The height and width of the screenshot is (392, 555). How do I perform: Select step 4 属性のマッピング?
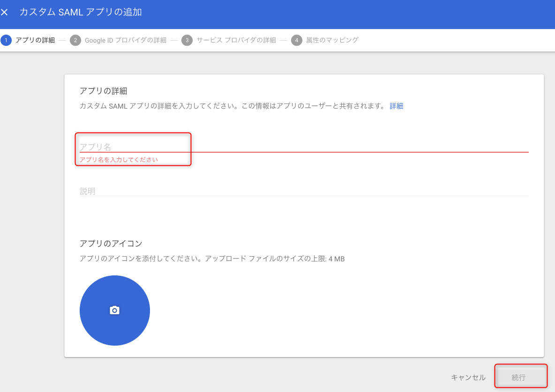[x=325, y=40]
